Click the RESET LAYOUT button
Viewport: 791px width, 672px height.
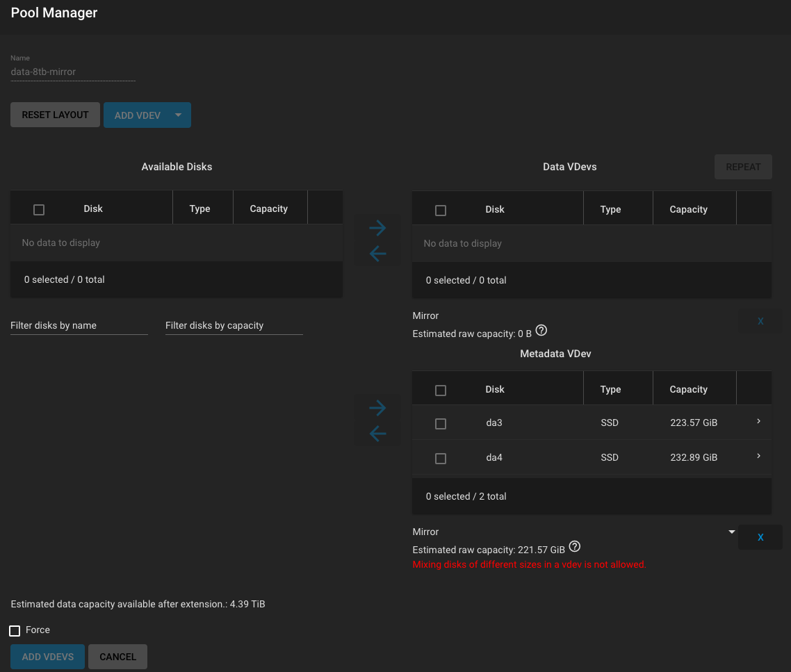(55, 115)
